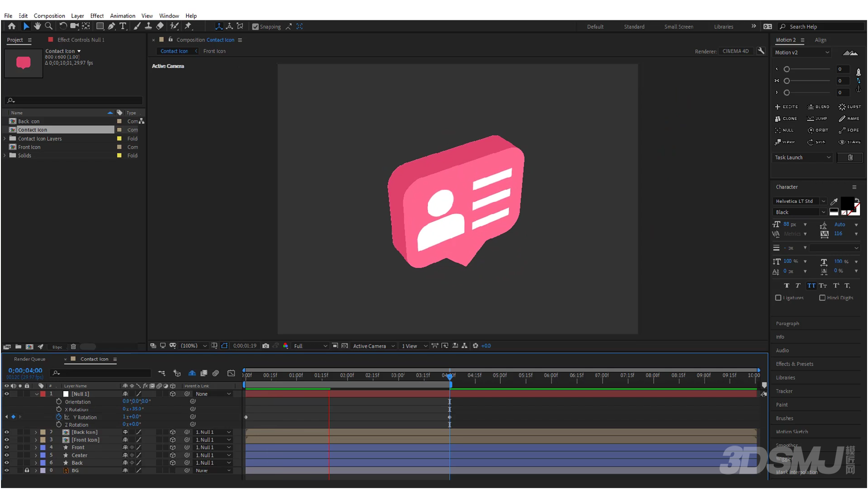
Task: Toggle the Y Rotation stopwatch
Action: tap(59, 418)
